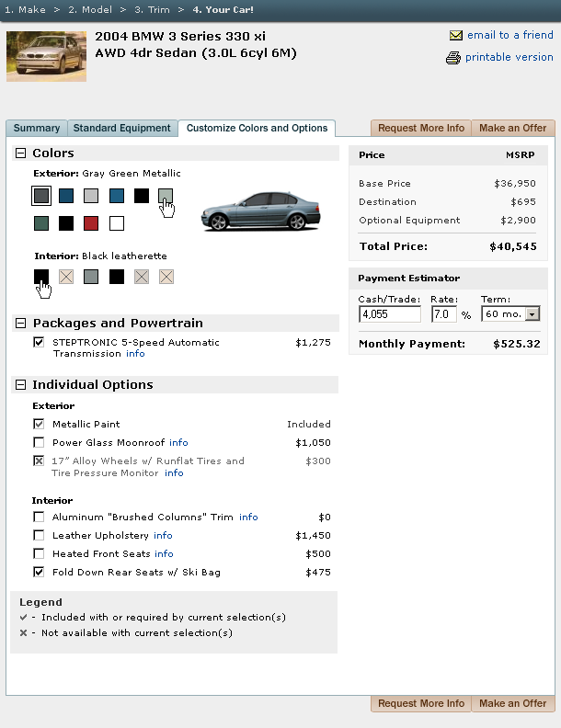
Task: Check the Power Glass Moonroof option
Action: point(39,442)
